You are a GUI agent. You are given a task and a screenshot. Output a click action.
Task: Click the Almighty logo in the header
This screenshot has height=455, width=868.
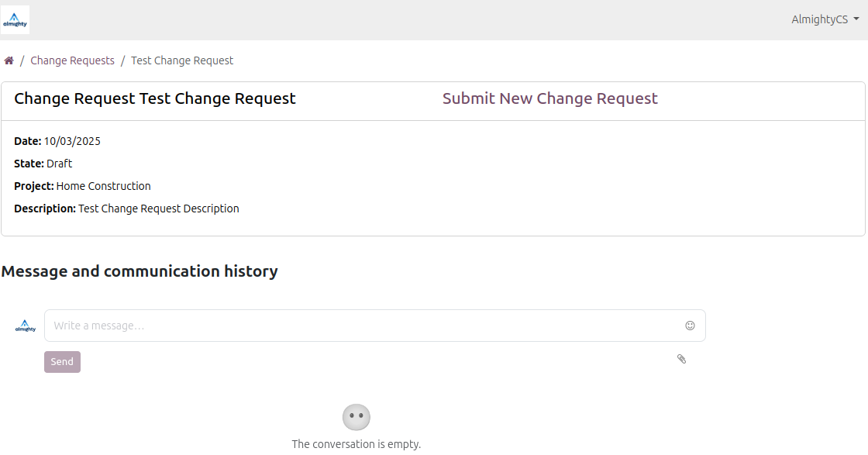point(15,19)
